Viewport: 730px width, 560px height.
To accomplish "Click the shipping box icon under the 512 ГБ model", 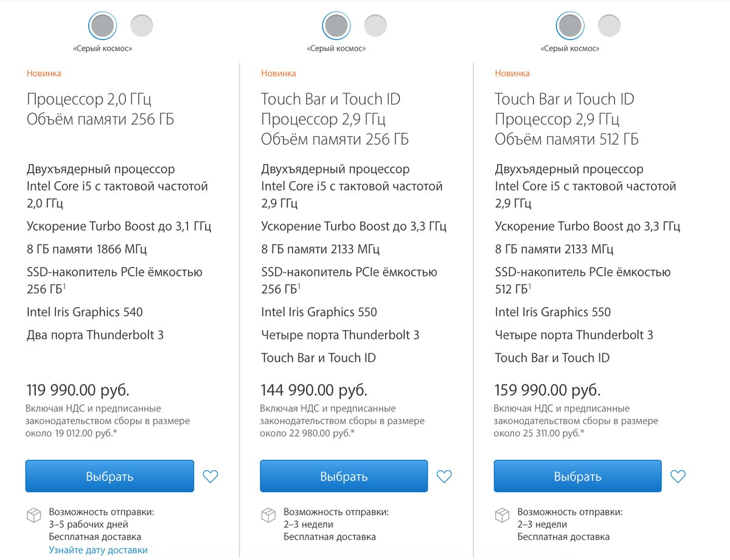I will pos(502,515).
